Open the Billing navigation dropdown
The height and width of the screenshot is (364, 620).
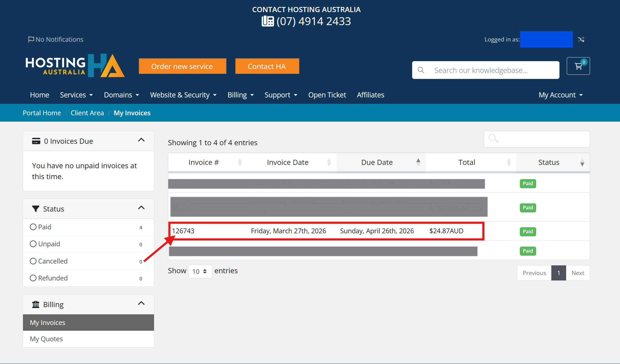click(x=241, y=95)
